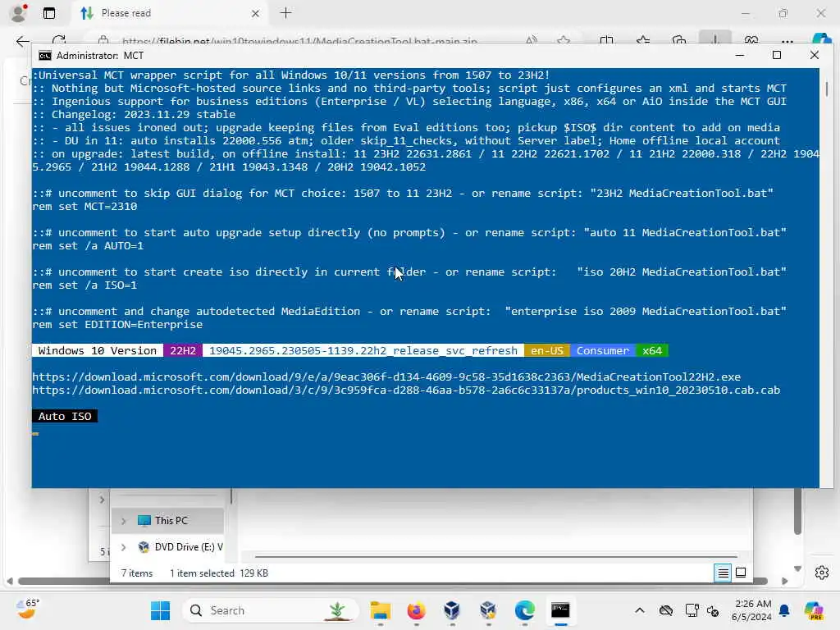The image size is (840, 630).
Task: Click the "Windows 10 Version" label
Action: click(98, 350)
